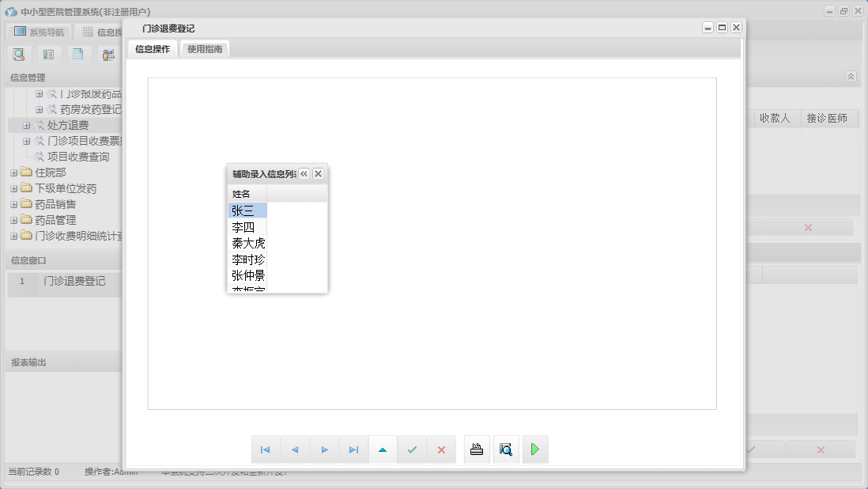Image resolution: width=868 pixels, height=489 pixels.
Task: Switch to 使用指南 tab
Action: tap(205, 49)
